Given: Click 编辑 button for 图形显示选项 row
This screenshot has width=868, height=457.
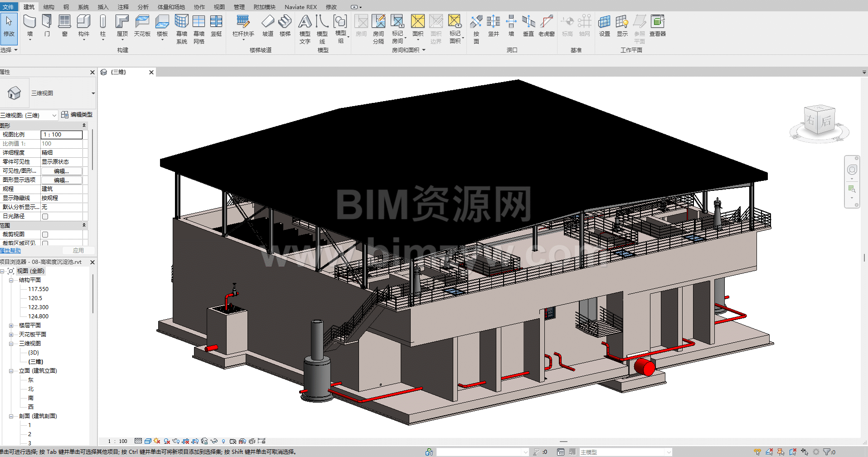Looking at the screenshot, I should point(62,180).
